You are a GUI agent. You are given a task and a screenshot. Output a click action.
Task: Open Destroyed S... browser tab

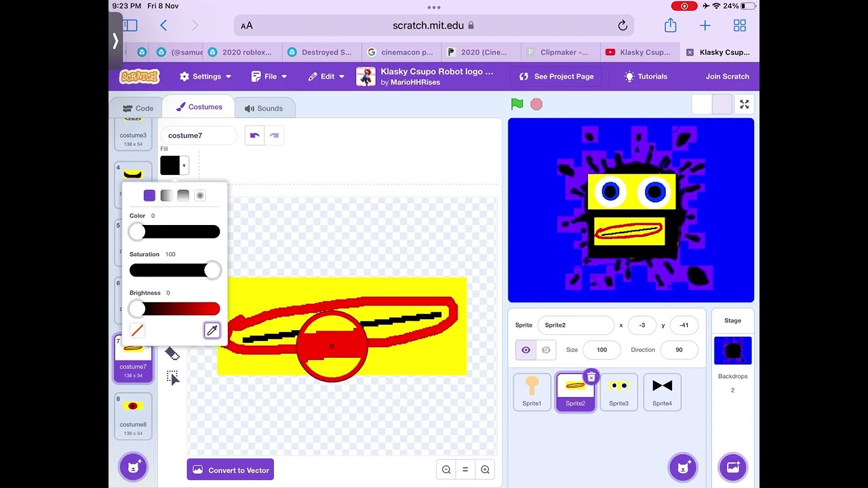coord(320,52)
